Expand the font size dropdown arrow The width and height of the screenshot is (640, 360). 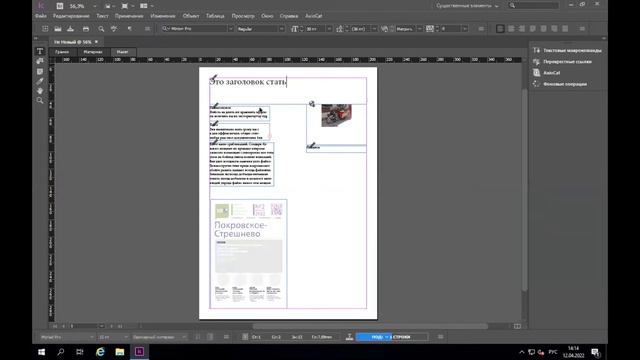[x=329, y=29]
